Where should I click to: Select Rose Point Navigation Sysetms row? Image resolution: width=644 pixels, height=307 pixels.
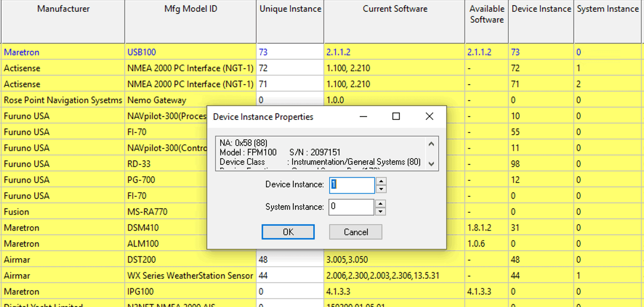[x=63, y=100]
